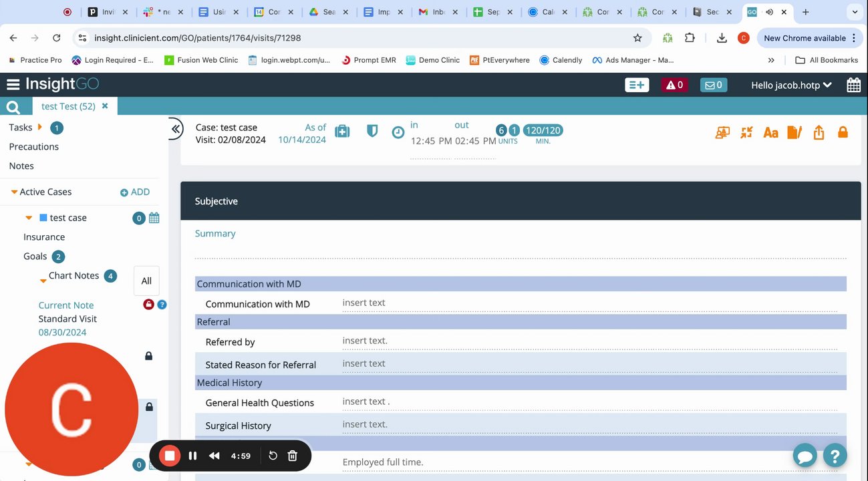Open the All chart notes filter
The width and height of the screenshot is (868, 481).
(x=146, y=281)
